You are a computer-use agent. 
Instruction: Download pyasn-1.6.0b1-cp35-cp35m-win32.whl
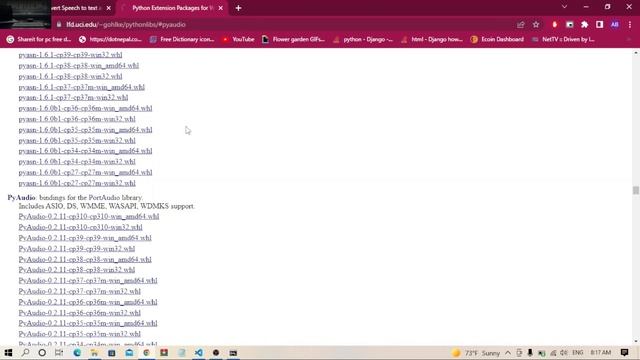coord(77,140)
